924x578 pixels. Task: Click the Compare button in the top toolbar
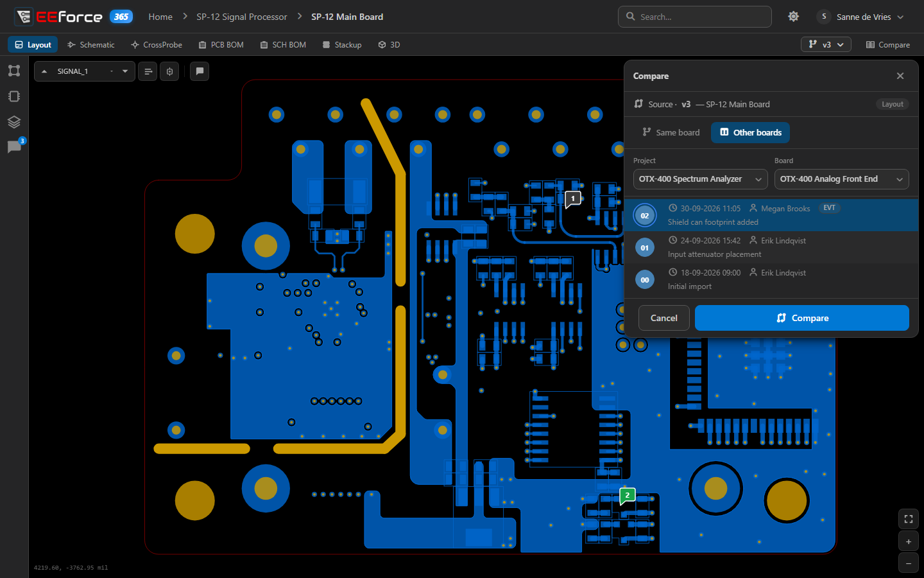tap(888, 44)
